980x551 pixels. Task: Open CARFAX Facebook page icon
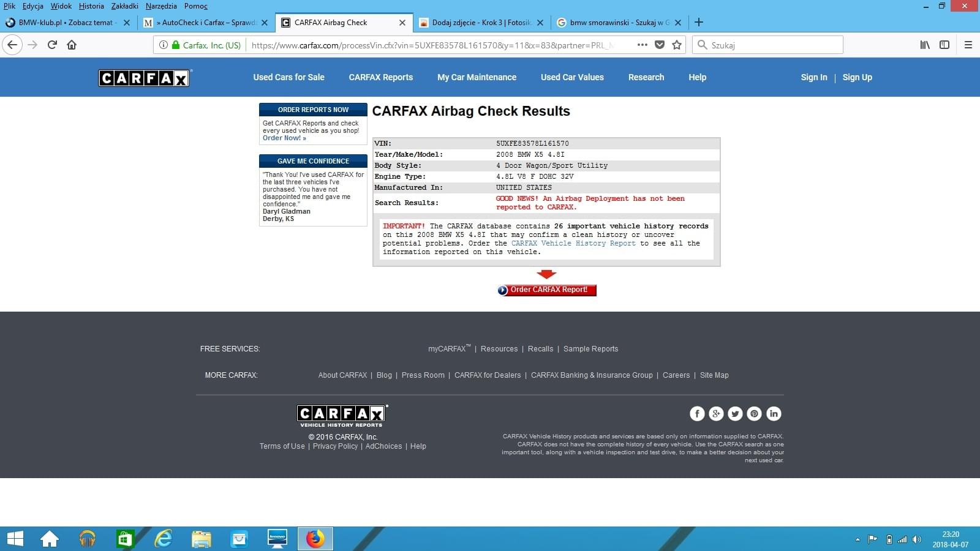[697, 414]
